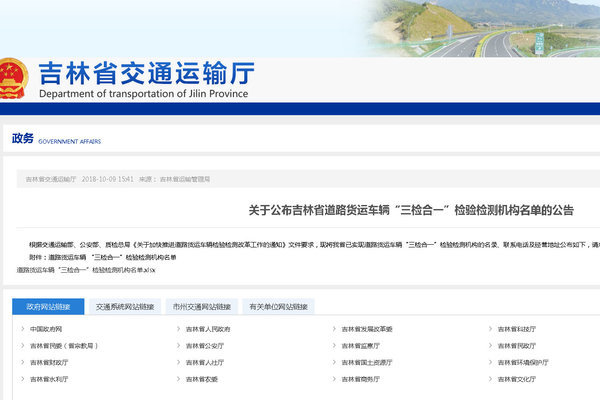
Task: Download the 检验检测机构名单.xlsx attachment
Action: click(86, 270)
